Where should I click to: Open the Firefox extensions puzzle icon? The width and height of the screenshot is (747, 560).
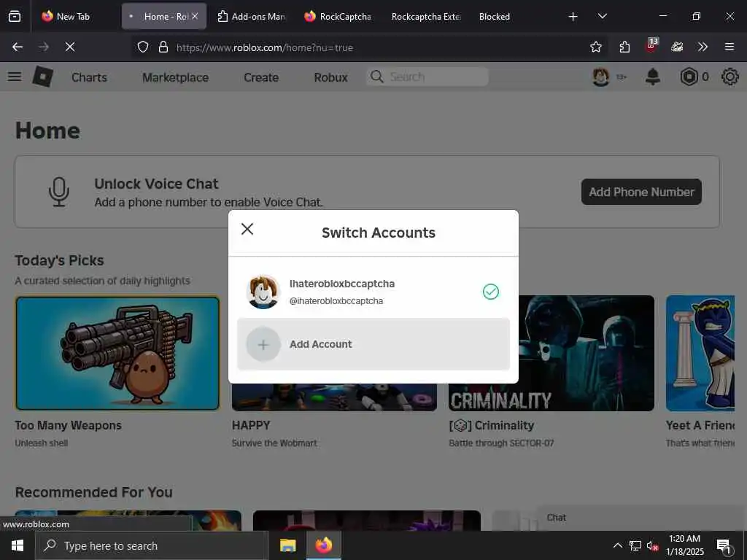pos(624,47)
